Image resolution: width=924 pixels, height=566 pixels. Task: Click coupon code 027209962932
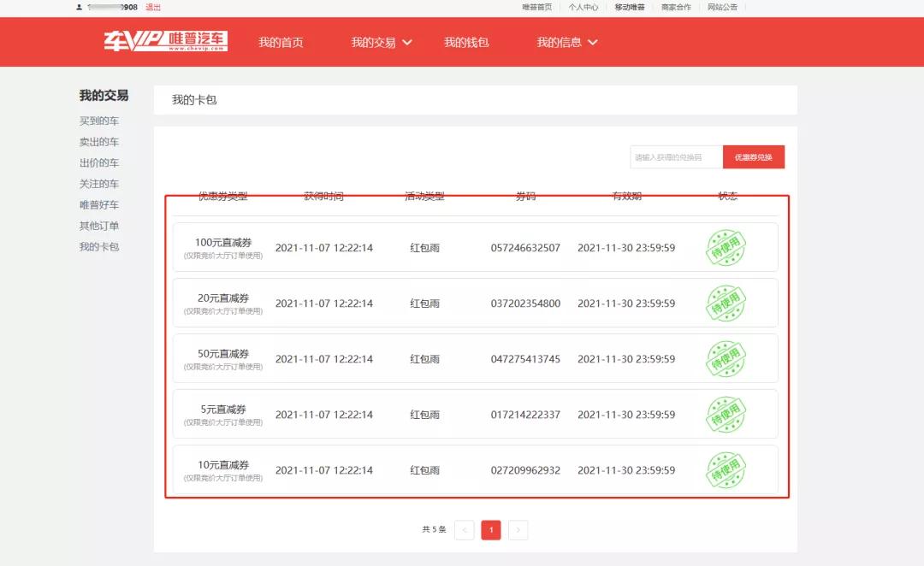coord(525,470)
